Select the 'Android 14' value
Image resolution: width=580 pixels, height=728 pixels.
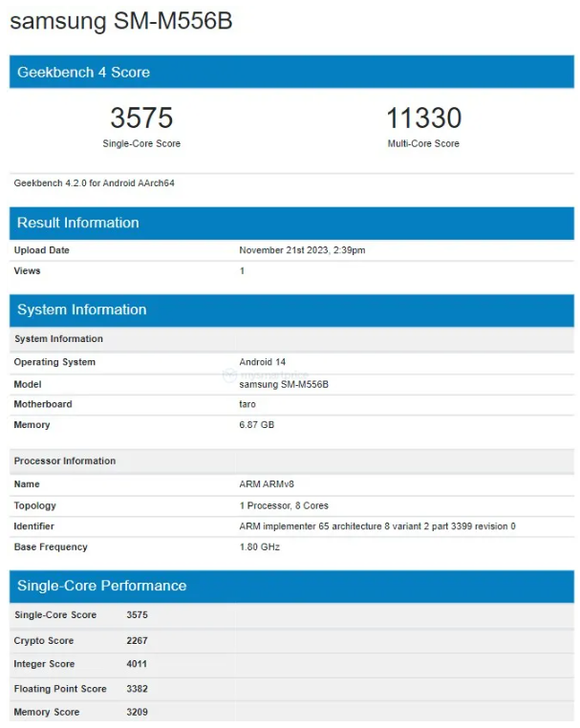263,362
